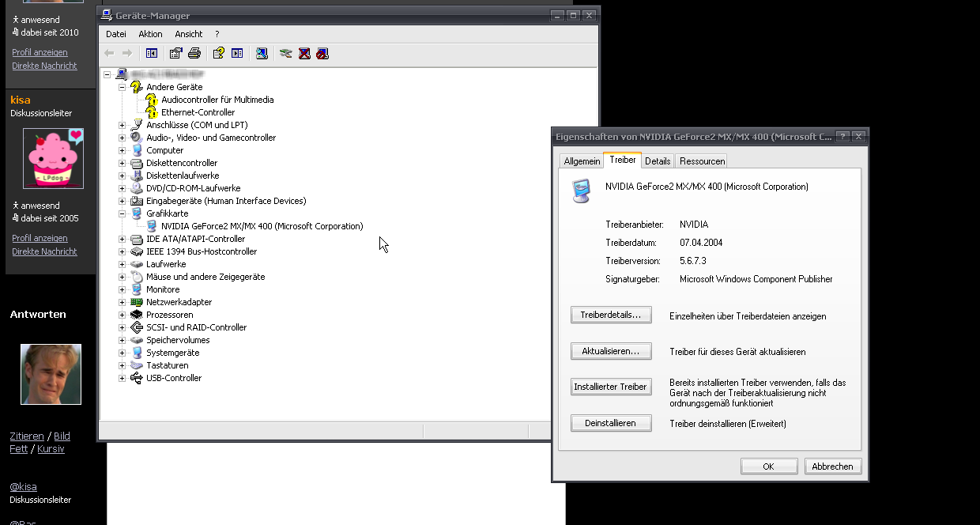
Task: Click the display adapter icon in properties dialog
Action: pos(581,191)
